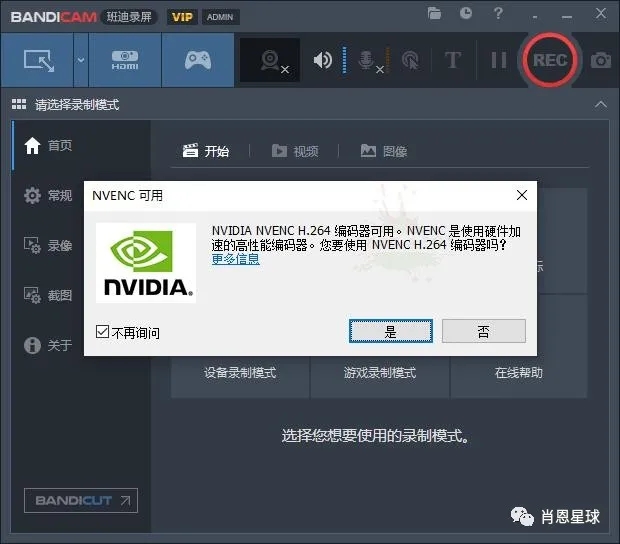
Task: Toggle the speaker sound icon
Action: pos(323,60)
